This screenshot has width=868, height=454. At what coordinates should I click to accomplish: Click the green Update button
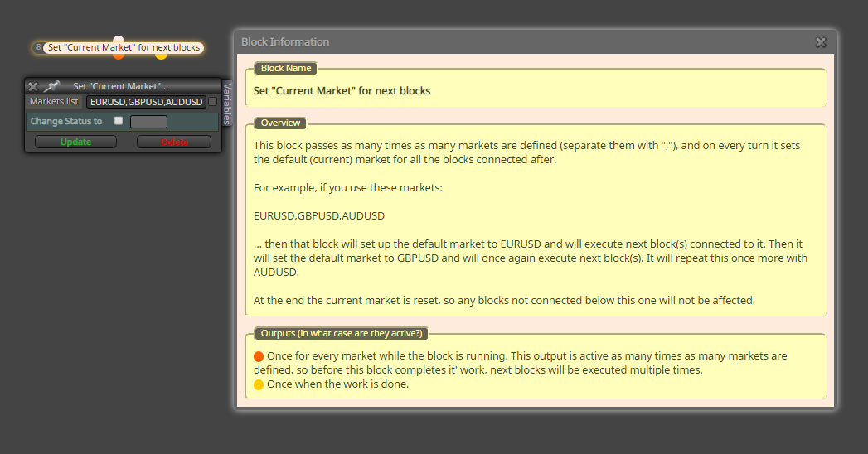pyautogui.click(x=75, y=142)
